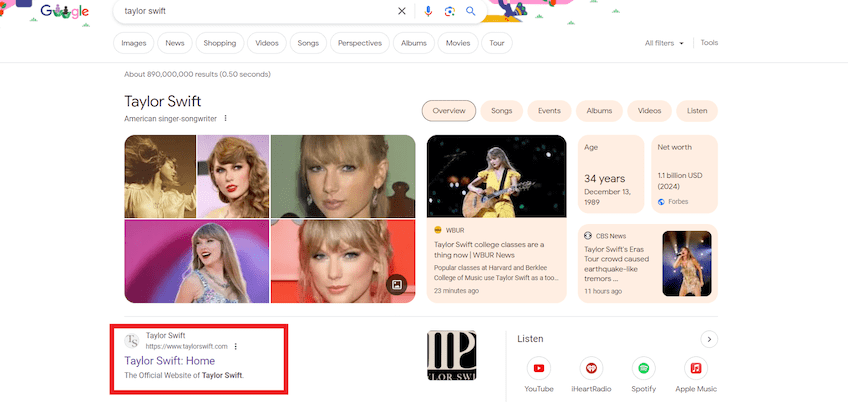Open the purple background stage photo thumbnail
This screenshot has width=848, height=402.
point(197,261)
